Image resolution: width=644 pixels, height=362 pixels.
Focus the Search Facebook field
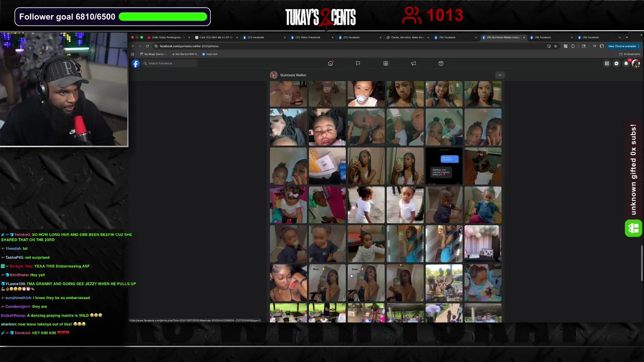tap(169, 63)
